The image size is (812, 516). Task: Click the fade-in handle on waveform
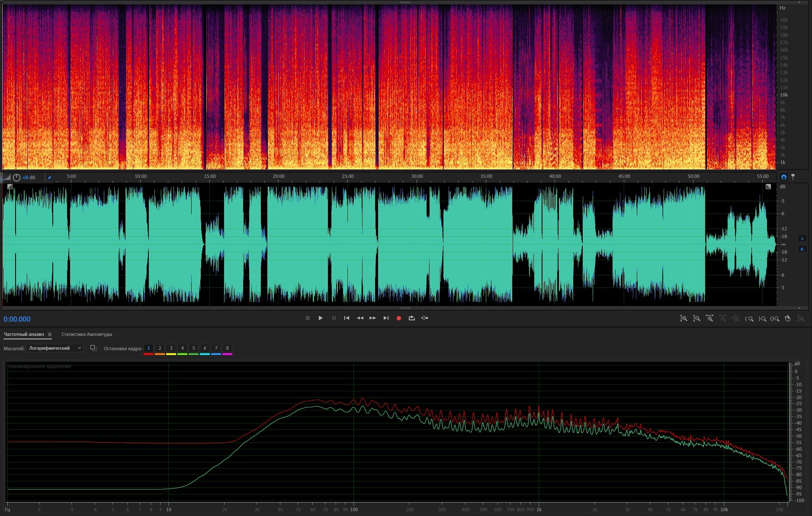(x=10, y=187)
